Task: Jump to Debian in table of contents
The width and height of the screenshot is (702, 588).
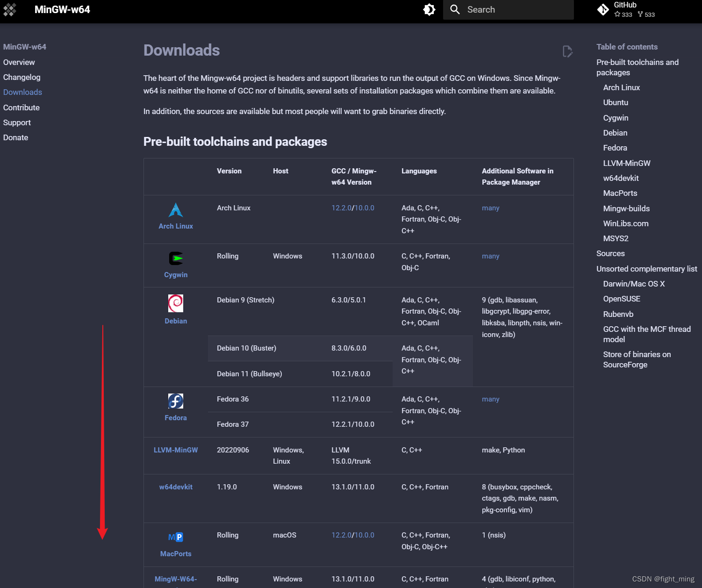Action: point(615,133)
